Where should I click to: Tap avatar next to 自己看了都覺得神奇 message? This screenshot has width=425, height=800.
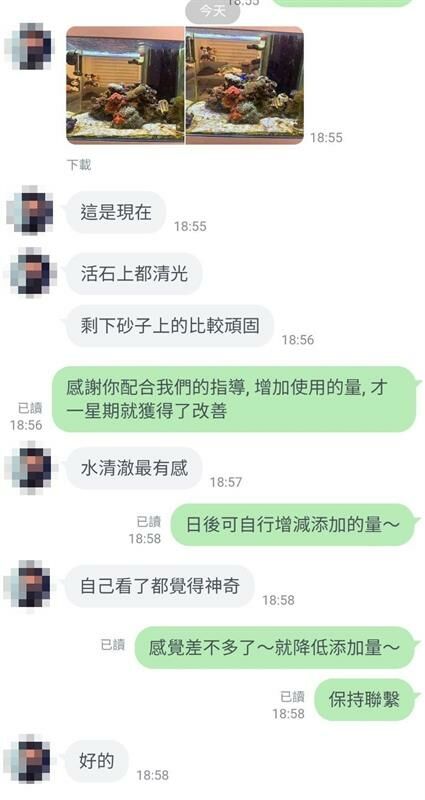click(x=29, y=585)
